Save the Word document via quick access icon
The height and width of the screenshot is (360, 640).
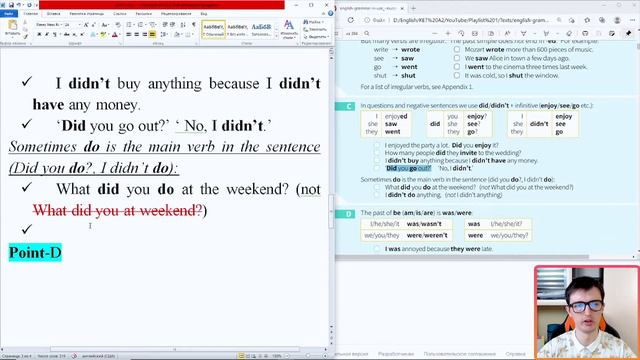[x=11, y=5]
